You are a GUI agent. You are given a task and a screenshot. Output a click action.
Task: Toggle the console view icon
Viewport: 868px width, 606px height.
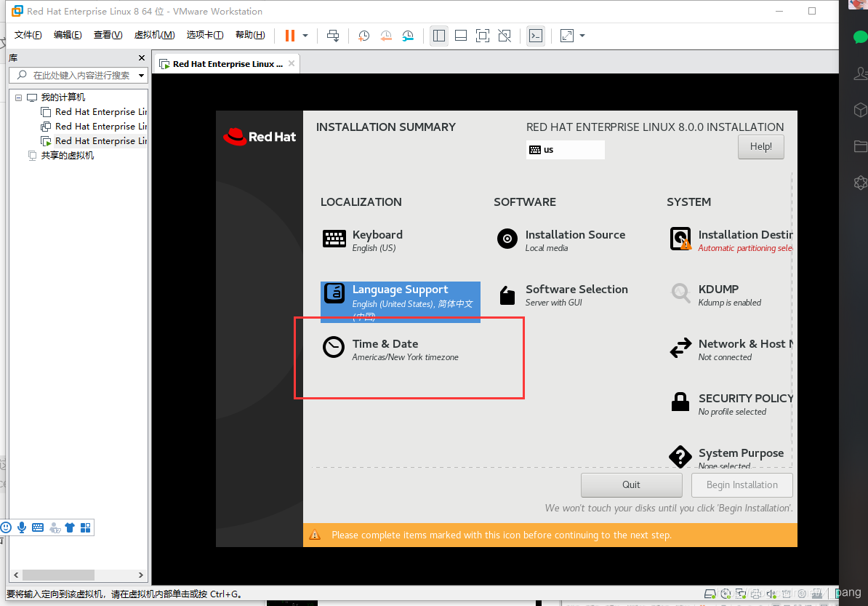[x=535, y=36]
